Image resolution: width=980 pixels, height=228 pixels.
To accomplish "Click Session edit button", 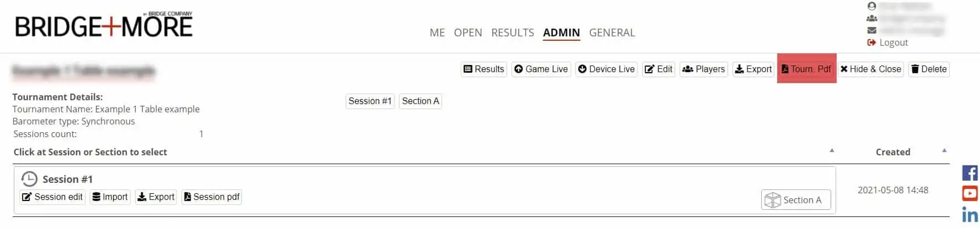I will click(52, 197).
